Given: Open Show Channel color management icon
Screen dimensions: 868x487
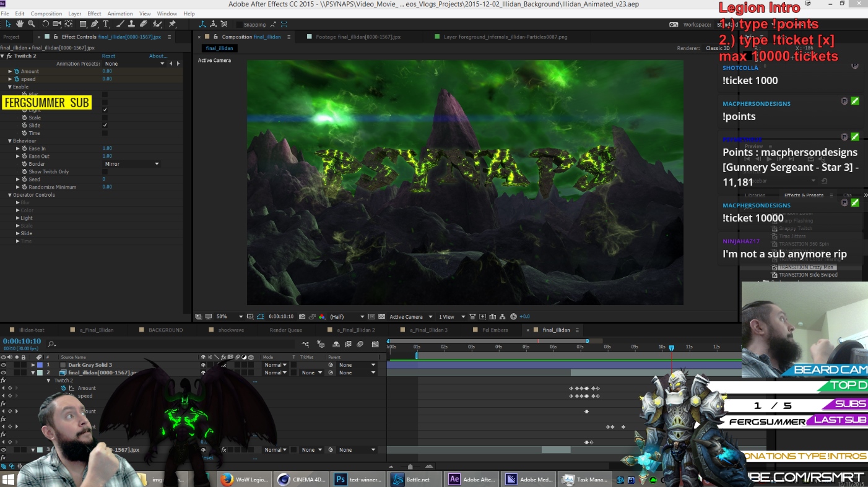Looking at the screenshot, I should point(322,317).
